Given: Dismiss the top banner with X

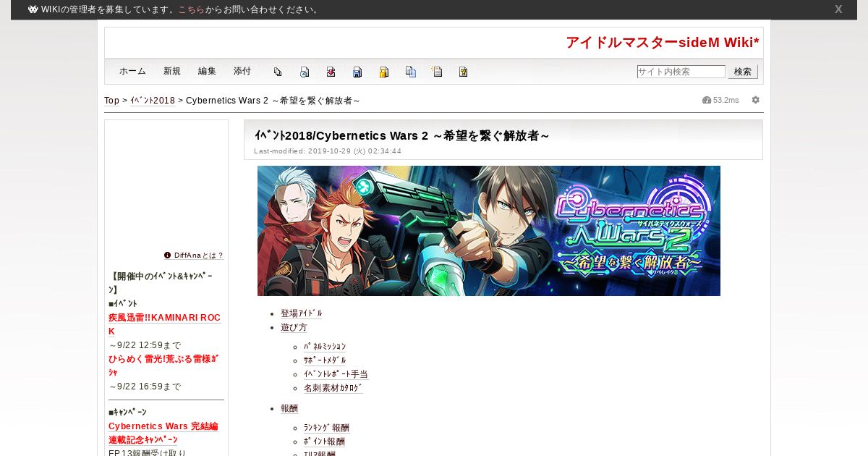Looking at the screenshot, I should coord(838,9).
